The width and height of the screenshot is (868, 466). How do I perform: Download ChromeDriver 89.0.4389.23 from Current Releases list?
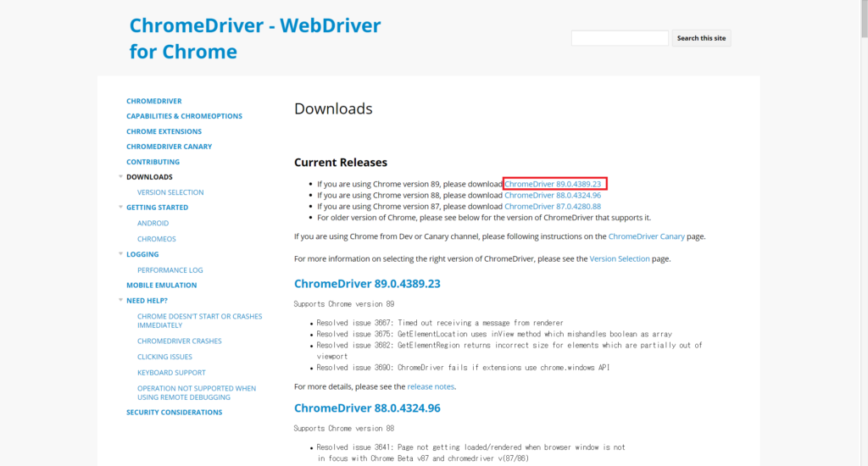pos(553,184)
